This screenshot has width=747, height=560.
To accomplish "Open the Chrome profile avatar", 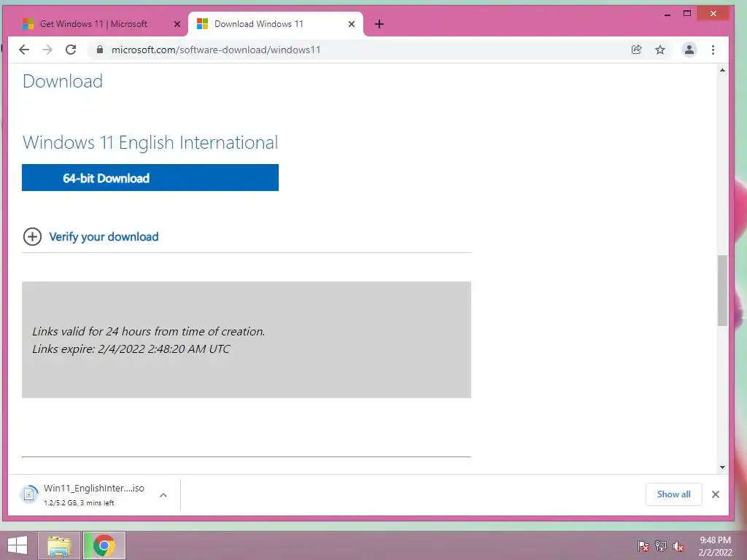I will 689,50.
